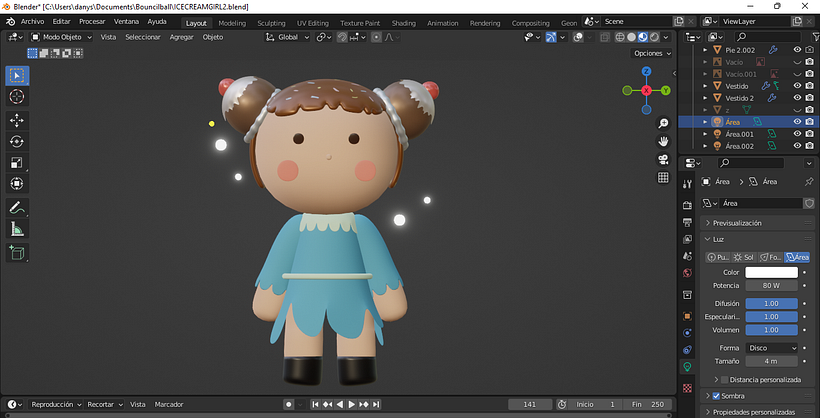Screen dimensions: 820x418
Task: Collapse the Luz panel
Action: pos(757,239)
